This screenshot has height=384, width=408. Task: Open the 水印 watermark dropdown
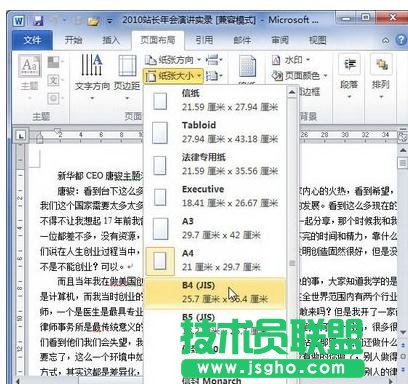tap(291, 60)
